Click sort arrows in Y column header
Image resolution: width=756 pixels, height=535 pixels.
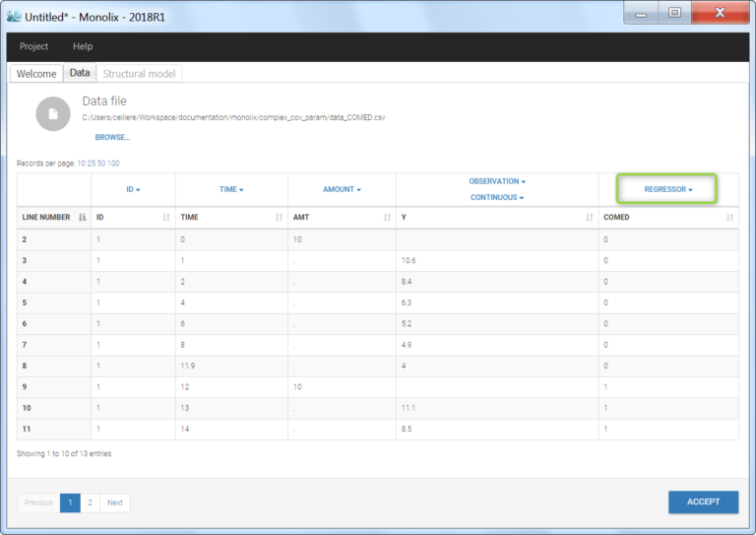click(590, 217)
